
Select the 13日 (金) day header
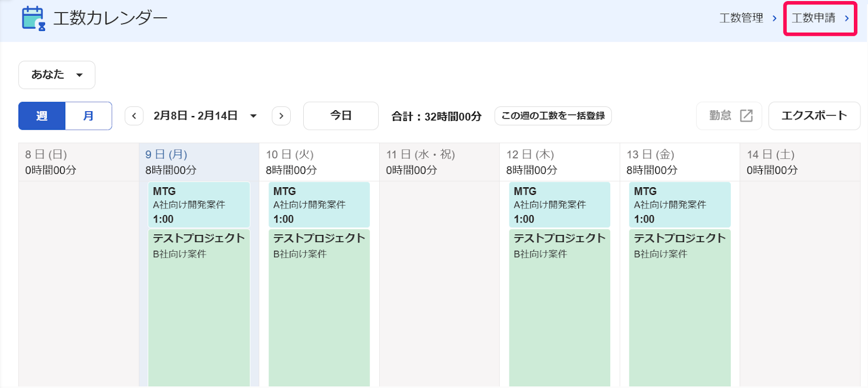(680, 162)
